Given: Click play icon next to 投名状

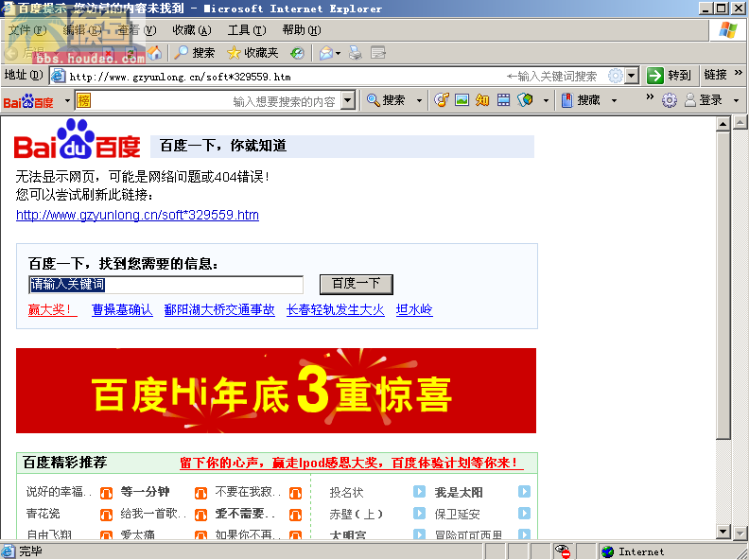Looking at the screenshot, I should point(419,492).
